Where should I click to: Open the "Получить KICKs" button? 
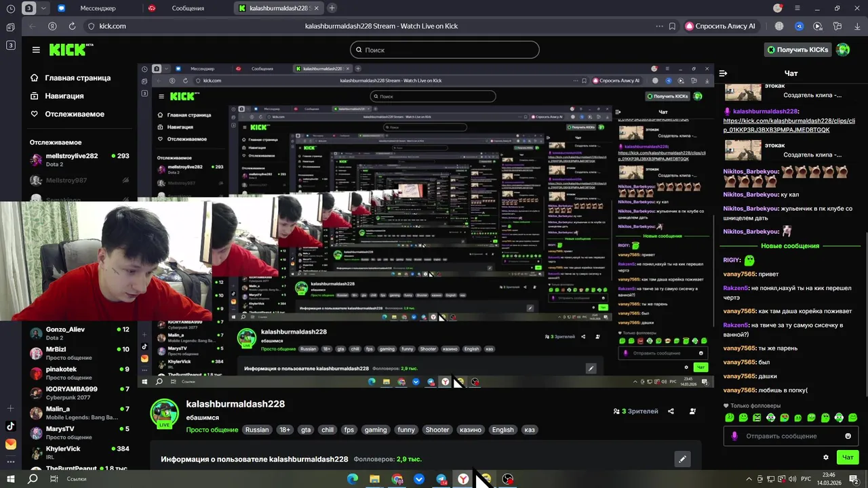tap(798, 49)
